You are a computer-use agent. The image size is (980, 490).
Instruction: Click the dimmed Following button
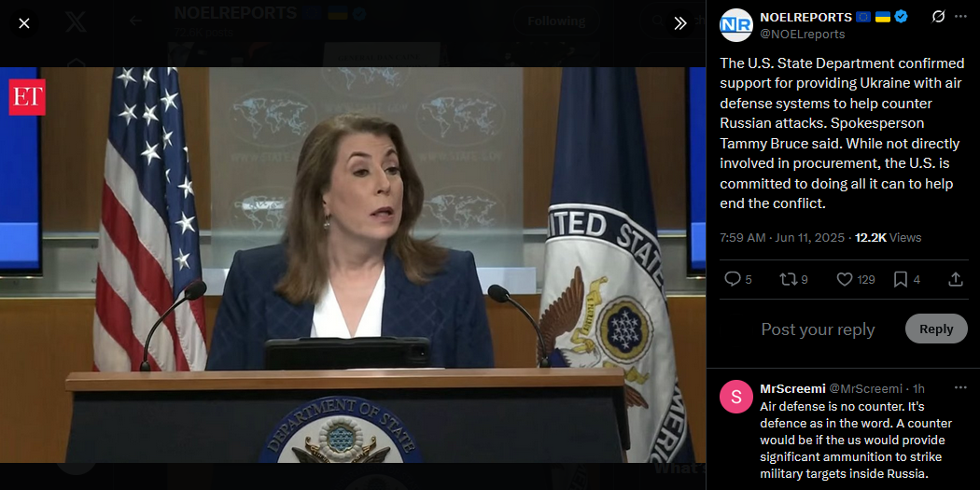[556, 21]
